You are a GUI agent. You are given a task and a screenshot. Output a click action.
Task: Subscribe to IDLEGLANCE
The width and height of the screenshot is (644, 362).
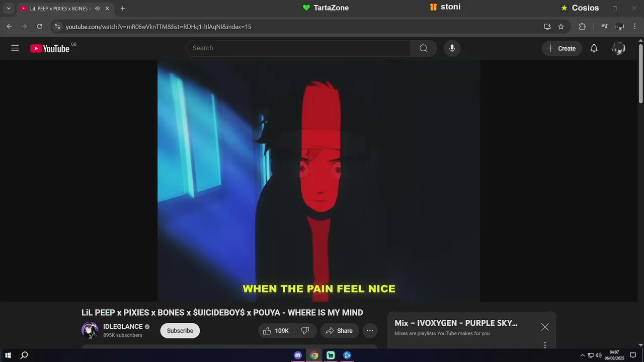(x=180, y=331)
